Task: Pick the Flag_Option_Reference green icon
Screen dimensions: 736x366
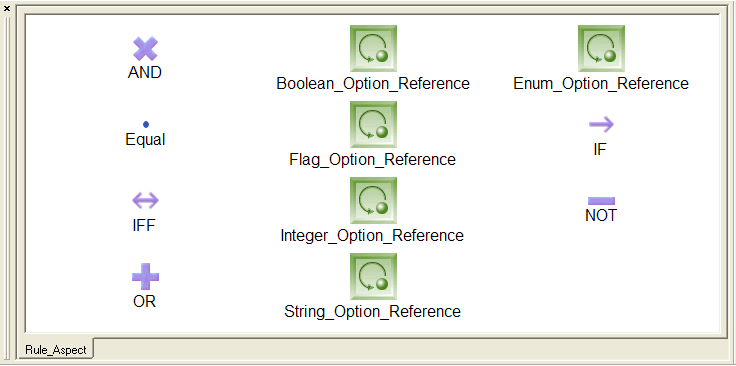Action: [373, 124]
